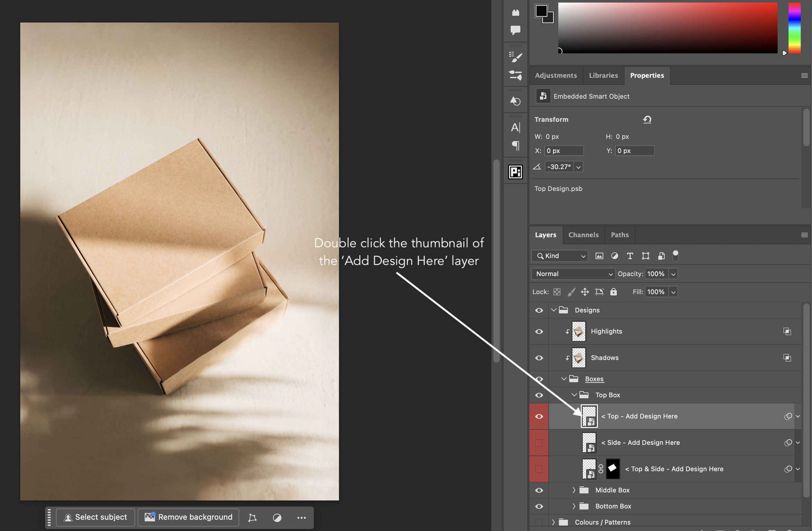Enable Lock transparent pixels

(x=557, y=292)
